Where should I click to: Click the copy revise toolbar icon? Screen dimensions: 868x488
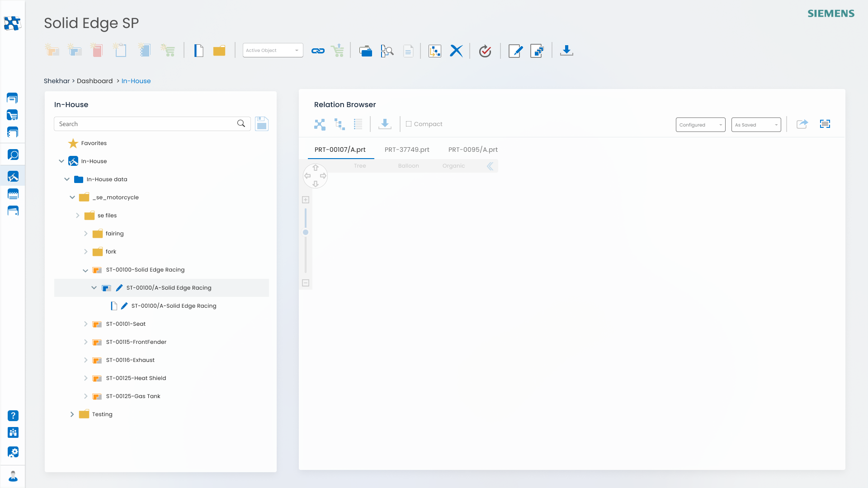(537, 51)
